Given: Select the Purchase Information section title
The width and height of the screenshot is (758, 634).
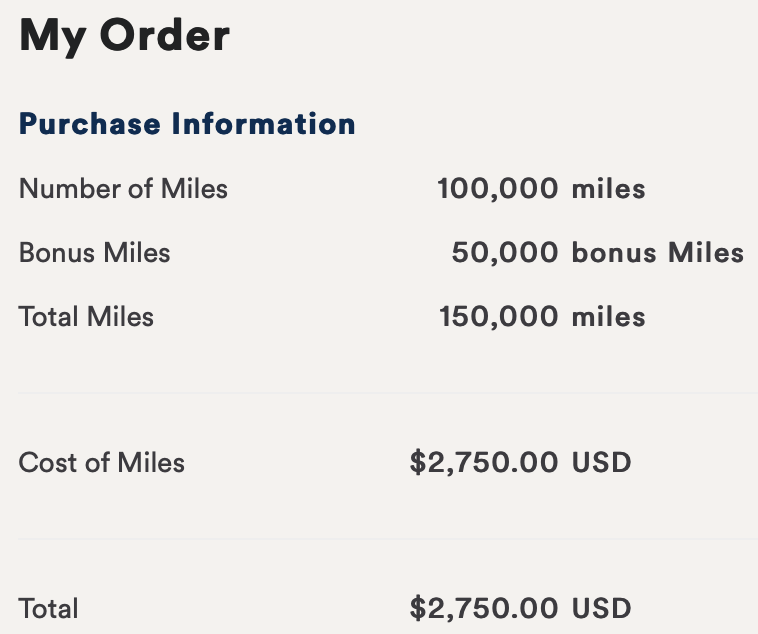Looking at the screenshot, I should [187, 124].
